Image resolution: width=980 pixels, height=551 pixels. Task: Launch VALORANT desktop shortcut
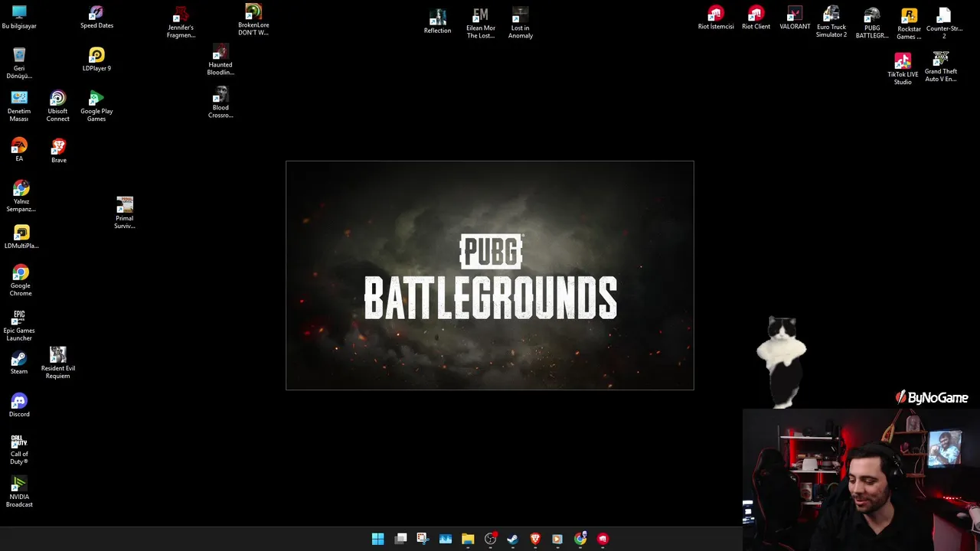coord(795,18)
